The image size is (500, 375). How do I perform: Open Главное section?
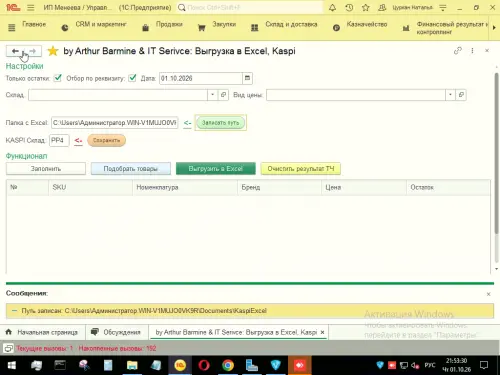[34, 24]
